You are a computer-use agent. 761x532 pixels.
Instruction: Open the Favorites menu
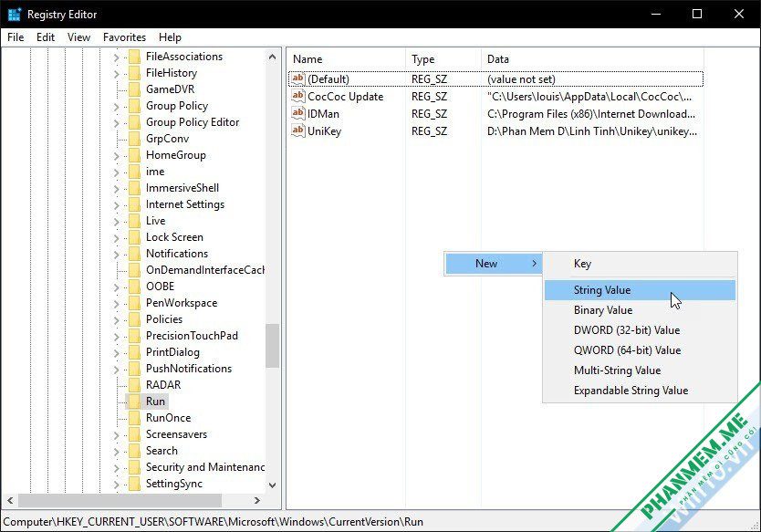(124, 37)
